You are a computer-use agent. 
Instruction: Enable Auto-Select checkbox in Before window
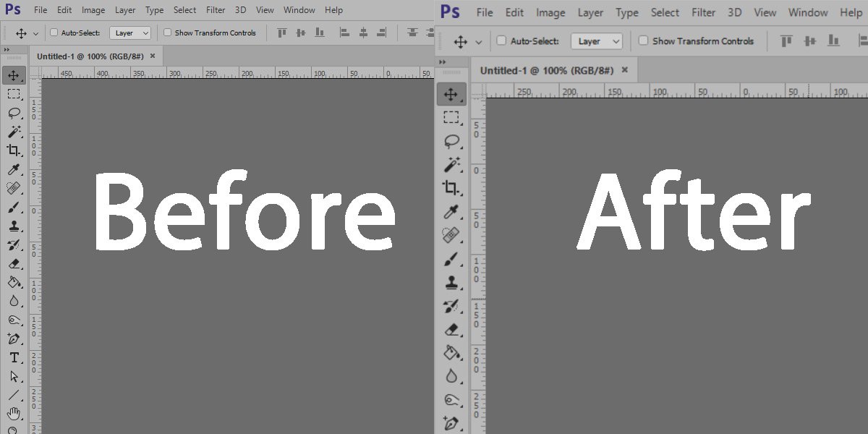pyautogui.click(x=54, y=33)
